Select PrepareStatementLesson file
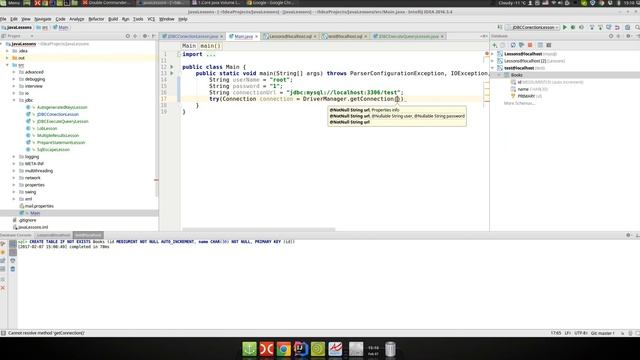The image size is (640, 360). click(60, 142)
